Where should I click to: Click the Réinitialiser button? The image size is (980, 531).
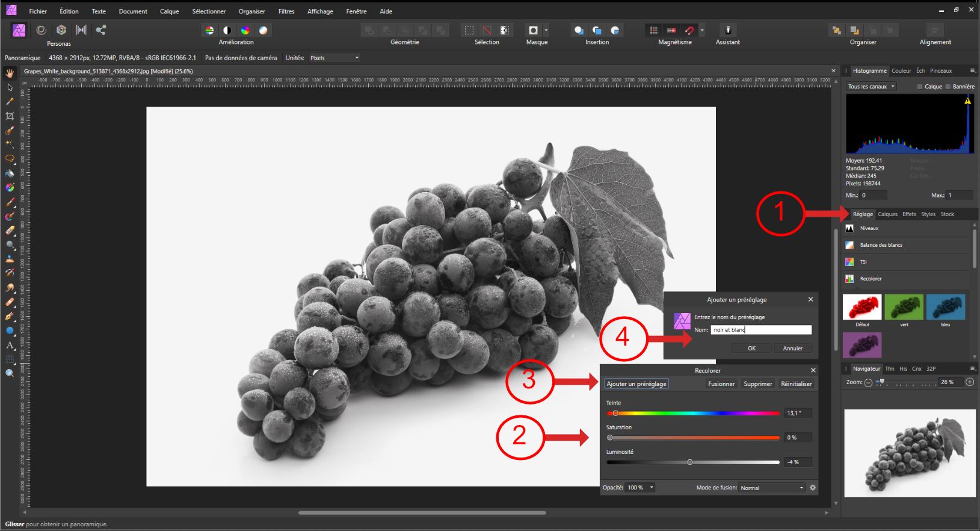tap(797, 383)
